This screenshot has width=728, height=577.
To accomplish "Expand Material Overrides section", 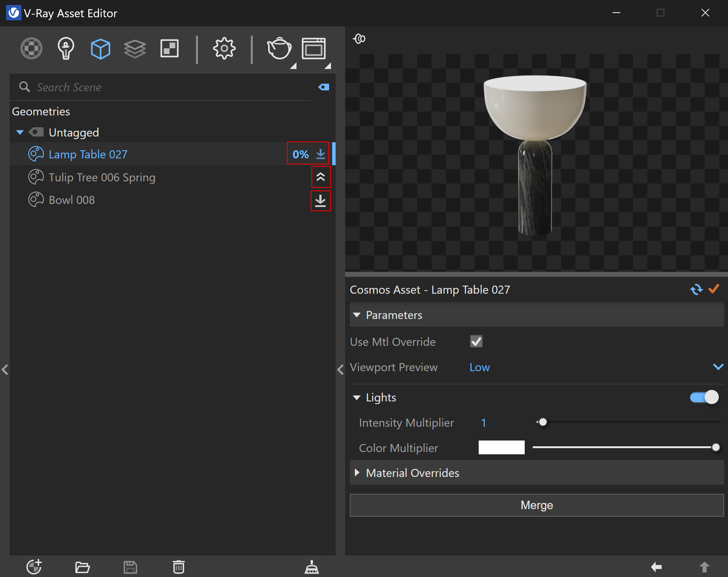I will [x=357, y=473].
